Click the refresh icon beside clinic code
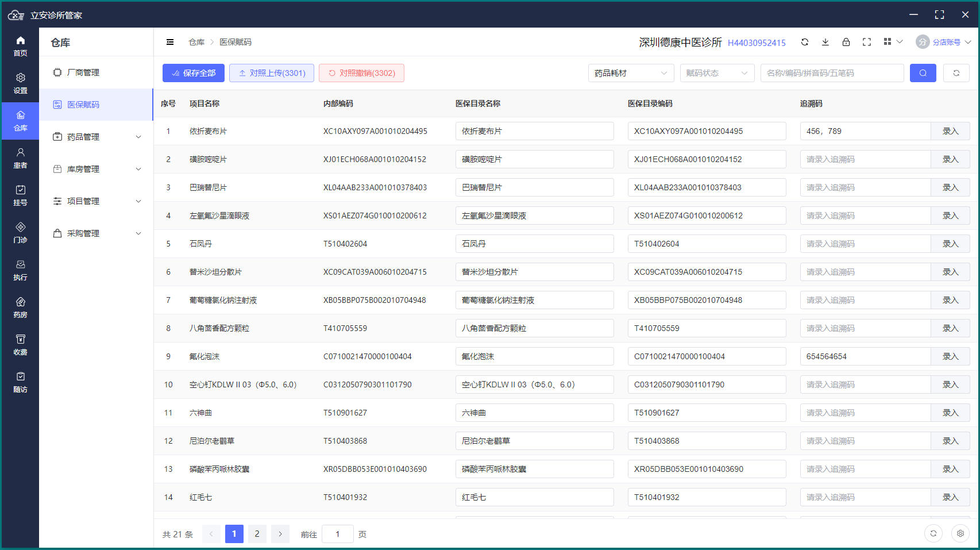Viewport: 980px width, 550px height. [805, 42]
